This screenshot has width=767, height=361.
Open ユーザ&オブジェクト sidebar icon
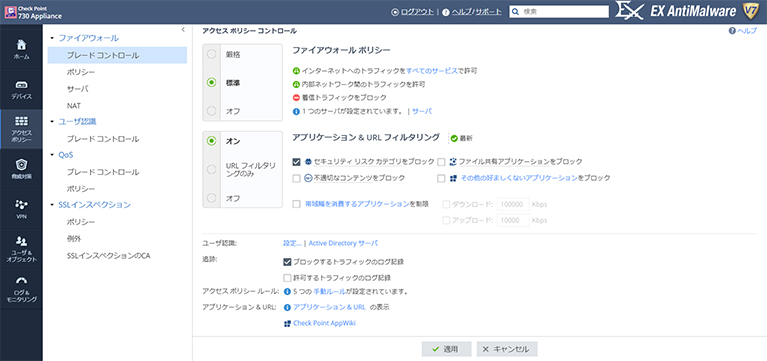(x=21, y=241)
